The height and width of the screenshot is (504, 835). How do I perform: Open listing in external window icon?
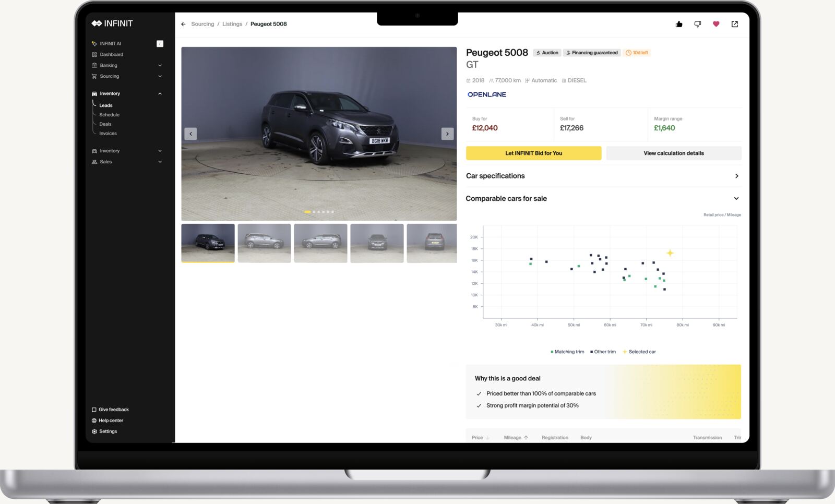pyautogui.click(x=735, y=24)
